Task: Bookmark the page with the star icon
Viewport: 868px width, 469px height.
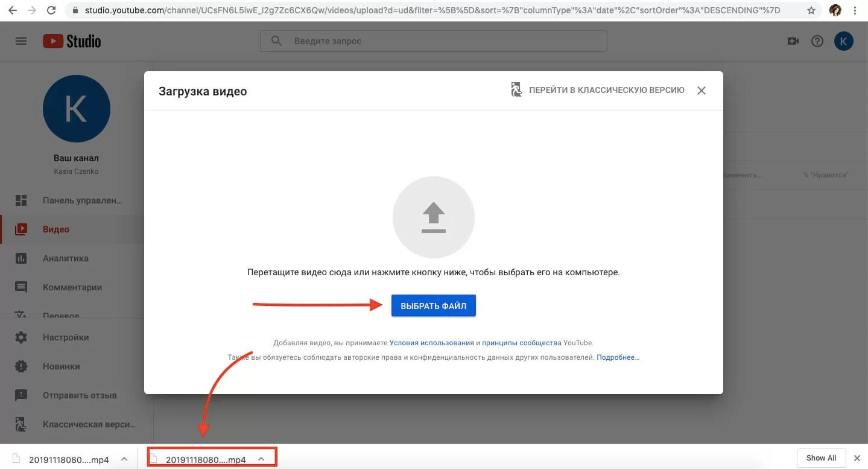Action: (x=811, y=10)
